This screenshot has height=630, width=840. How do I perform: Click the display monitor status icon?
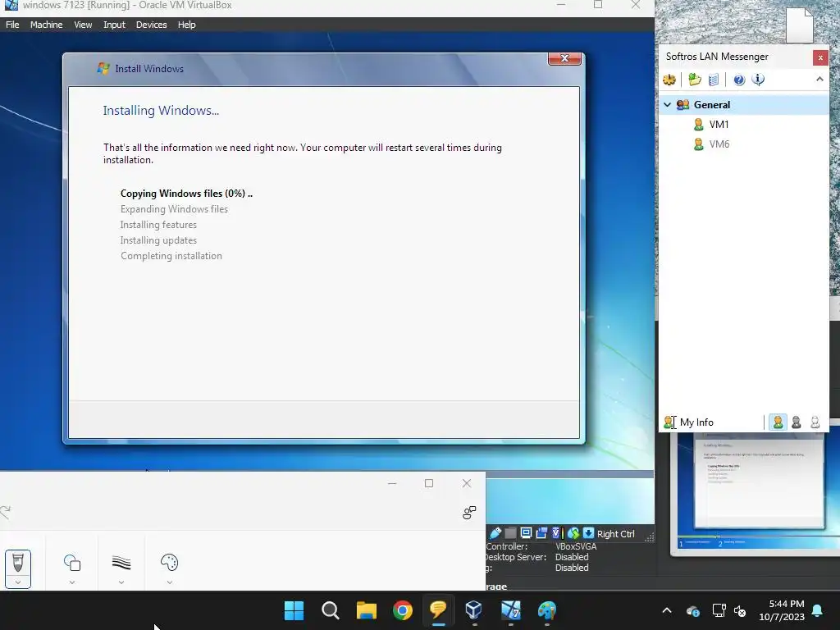click(x=526, y=533)
